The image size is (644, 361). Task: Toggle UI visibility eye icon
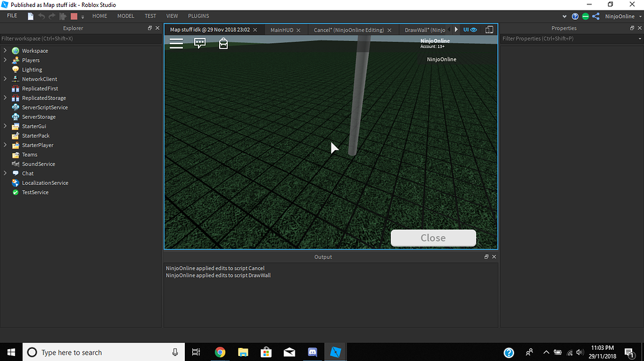470,30
